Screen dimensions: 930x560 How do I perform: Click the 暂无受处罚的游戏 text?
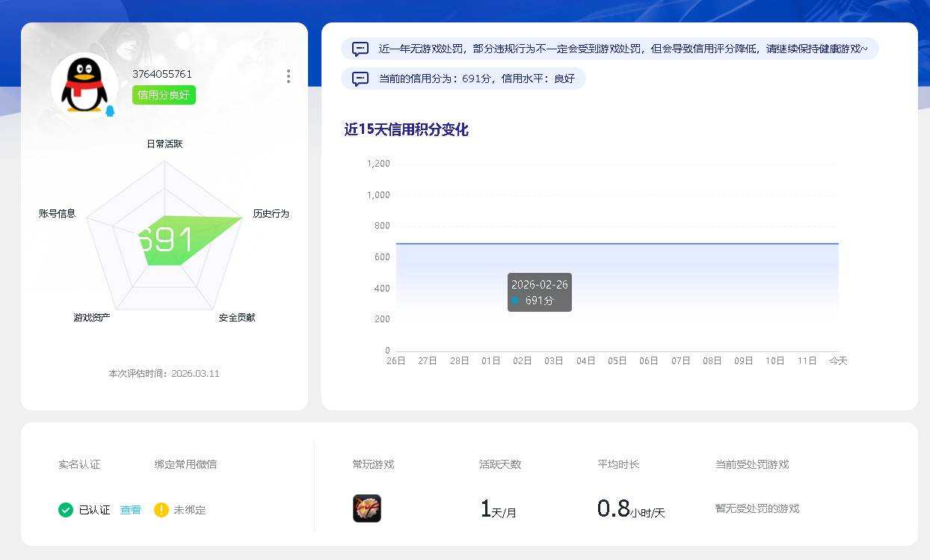[x=757, y=508]
